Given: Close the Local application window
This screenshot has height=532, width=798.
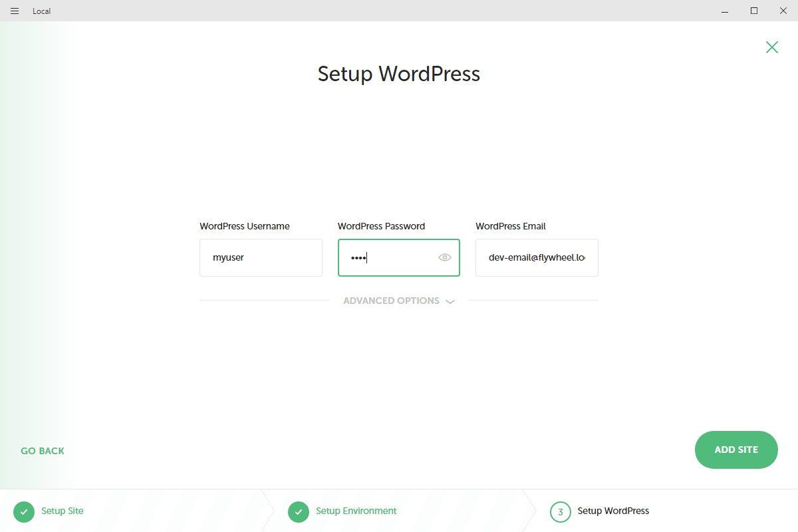Looking at the screenshot, I should tap(783, 11).
